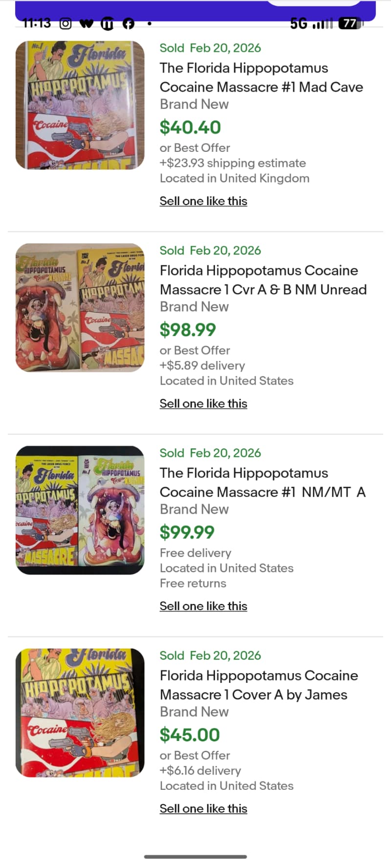Tap the home gesture bar at bottom
Viewport: 391px width, 868px height.
(195, 856)
